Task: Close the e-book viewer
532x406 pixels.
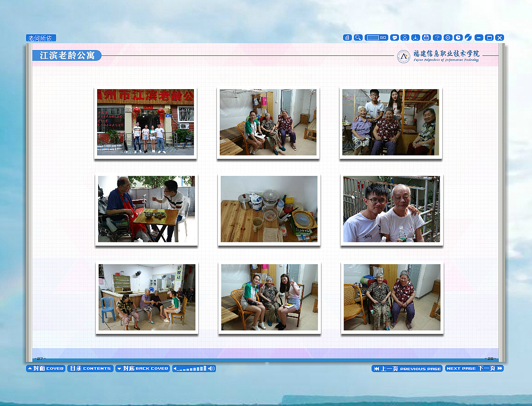Action: coord(500,38)
